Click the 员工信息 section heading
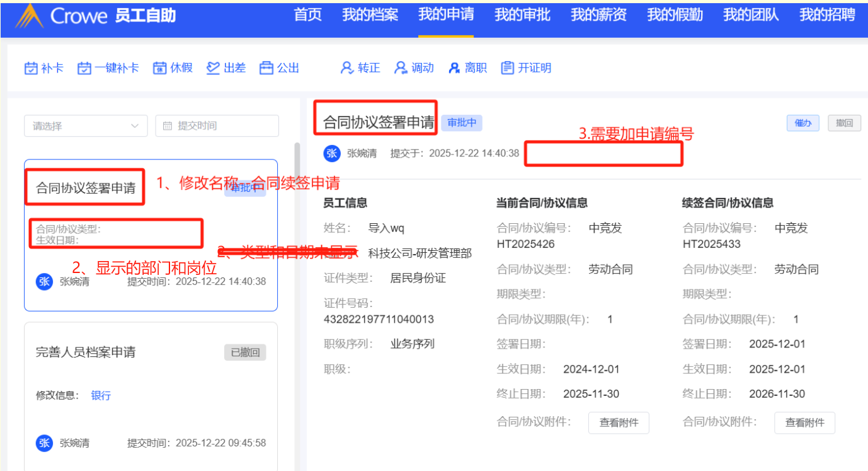Screen dimensions: 868x471 [345, 203]
